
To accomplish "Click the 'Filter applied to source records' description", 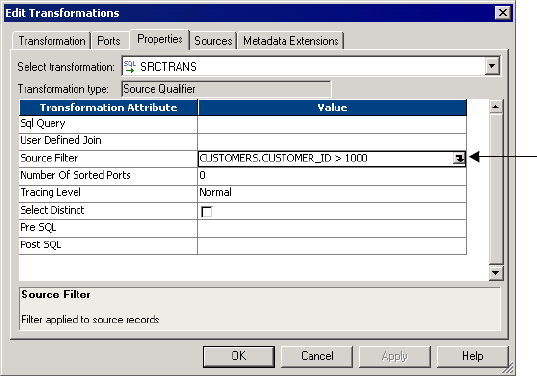I will (x=90, y=319).
